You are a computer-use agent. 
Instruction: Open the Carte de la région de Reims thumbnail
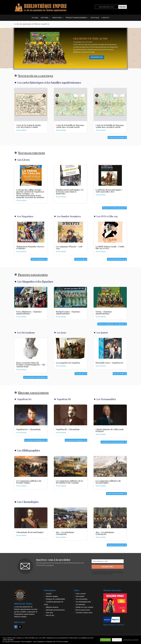pyautogui.click(x=31, y=104)
